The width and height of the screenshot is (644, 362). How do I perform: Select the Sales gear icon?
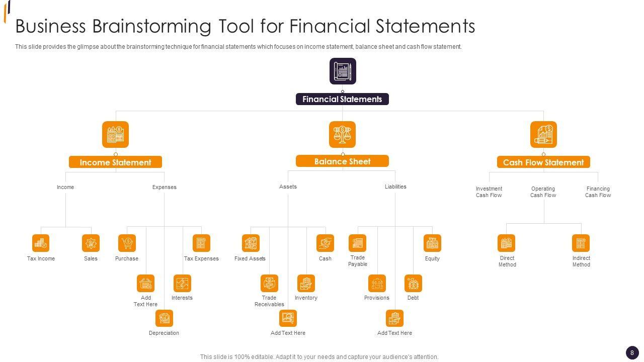pyautogui.click(x=91, y=243)
